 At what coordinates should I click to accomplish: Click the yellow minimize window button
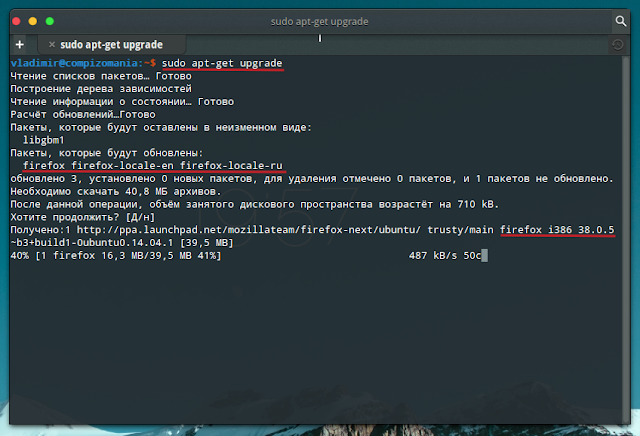tap(33, 21)
